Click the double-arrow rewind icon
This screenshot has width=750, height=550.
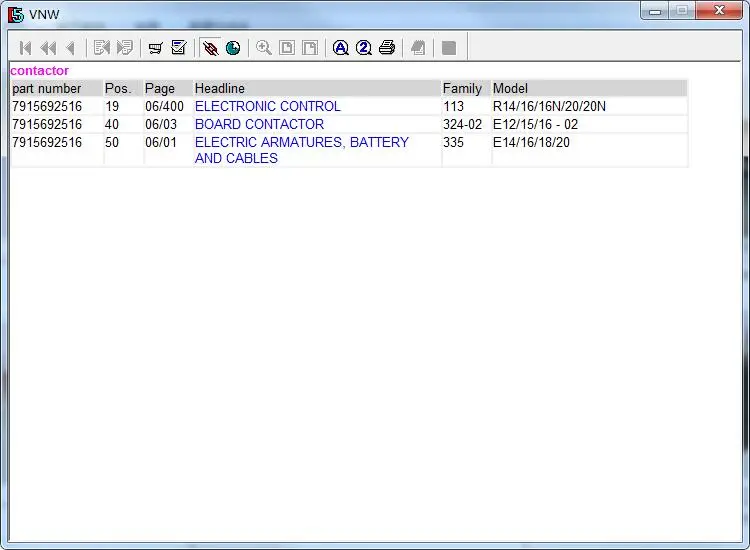pyautogui.click(x=48, y=48)
